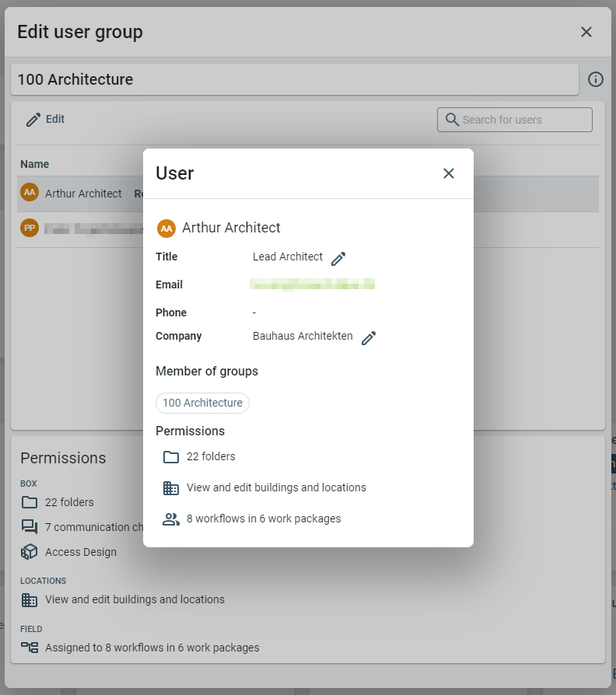616x695 pixels.
Task: Click the folder icon in User permissions
Action: tap(171, 457)
